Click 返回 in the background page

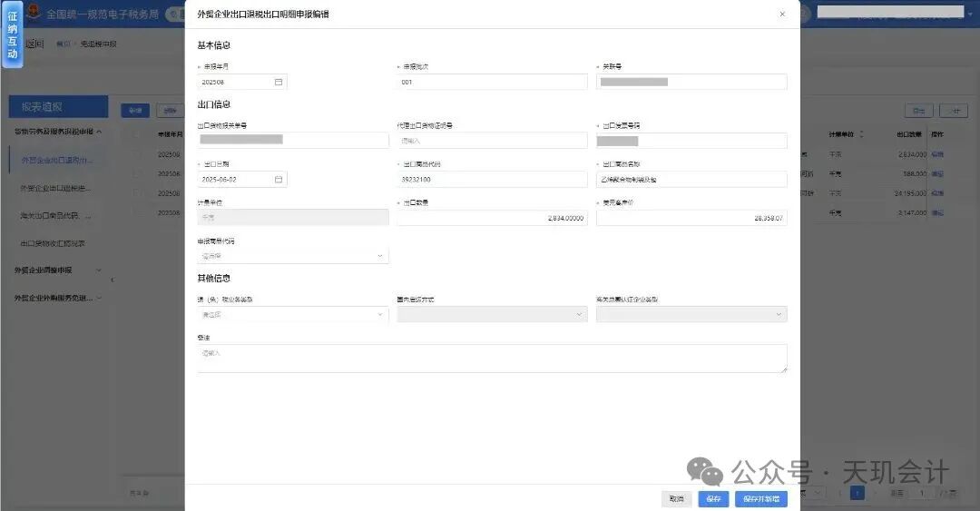click(34, 44)
